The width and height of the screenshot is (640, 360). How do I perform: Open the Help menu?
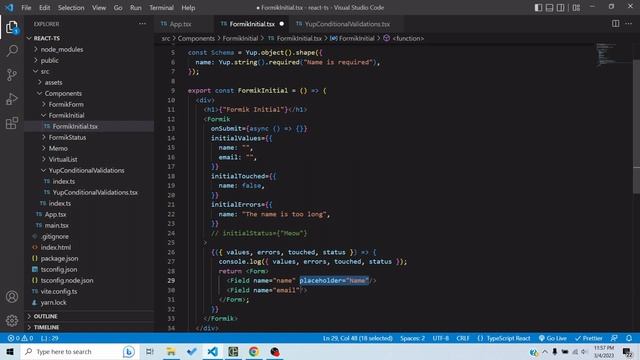click(188, 7)
